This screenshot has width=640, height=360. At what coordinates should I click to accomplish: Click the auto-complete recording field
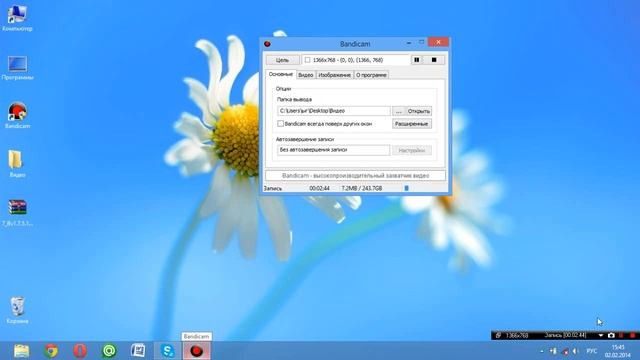pyautogui.click(x=333, y=150)
